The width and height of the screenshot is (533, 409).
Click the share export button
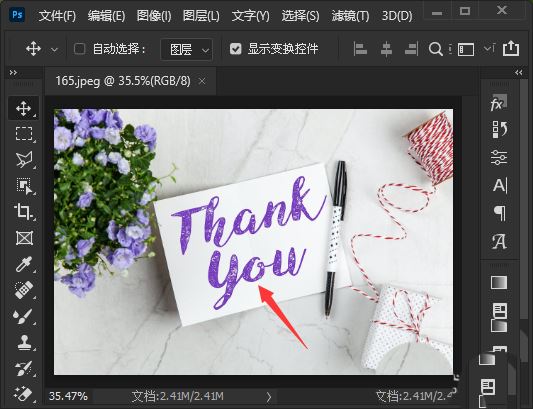tap(511, 49)
